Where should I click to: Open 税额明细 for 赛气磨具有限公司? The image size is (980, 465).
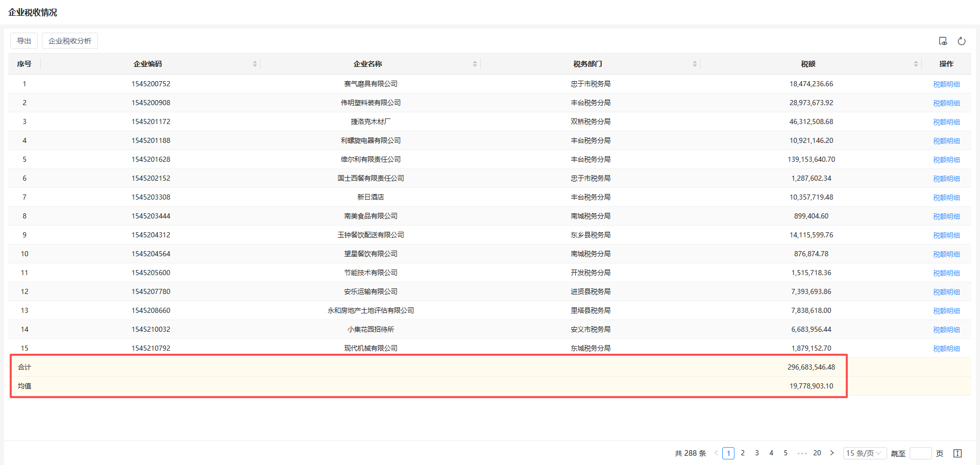click(946, 84)
